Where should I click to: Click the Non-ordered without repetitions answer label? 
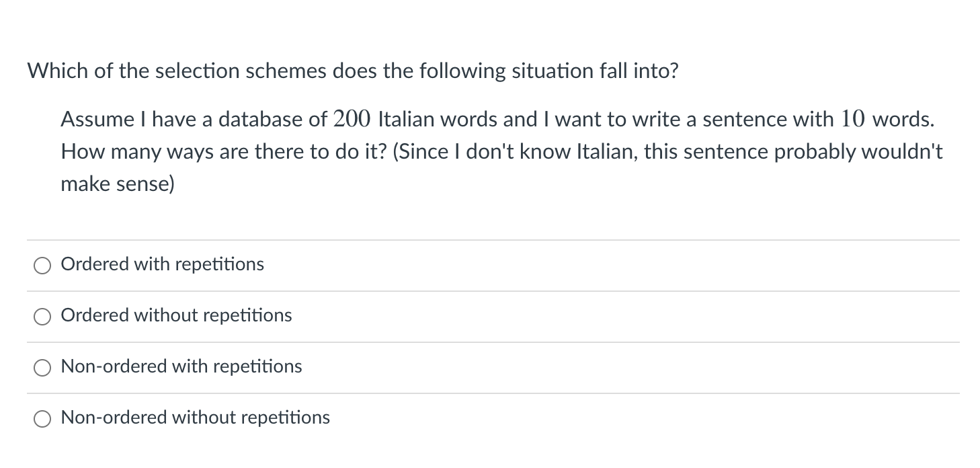[x=195, y=418]
